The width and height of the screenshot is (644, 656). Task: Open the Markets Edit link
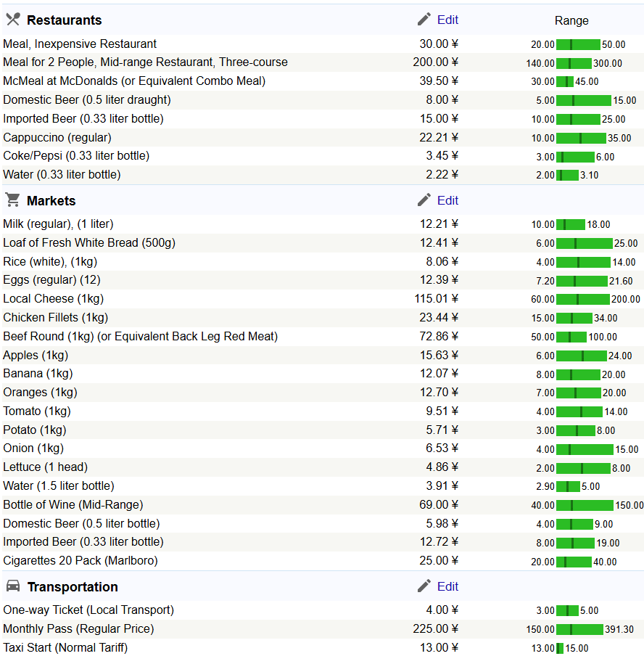(447, 200)
